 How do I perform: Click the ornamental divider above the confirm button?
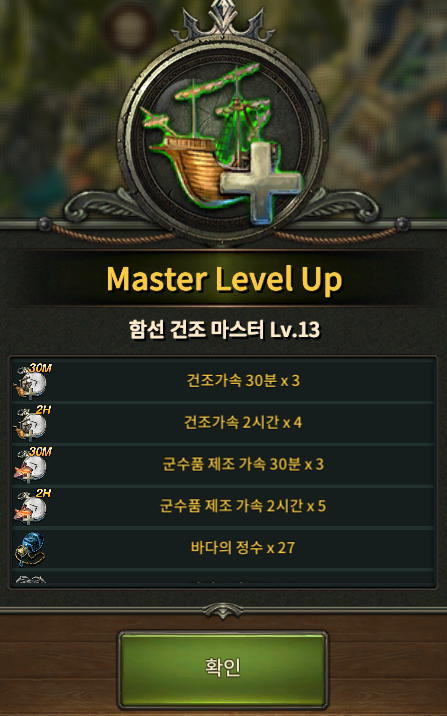point(223,611)
